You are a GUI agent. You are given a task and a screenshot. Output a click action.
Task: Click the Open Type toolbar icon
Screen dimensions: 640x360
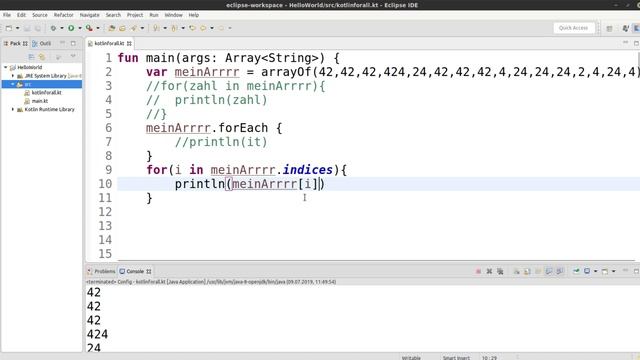tap(111, 28)
